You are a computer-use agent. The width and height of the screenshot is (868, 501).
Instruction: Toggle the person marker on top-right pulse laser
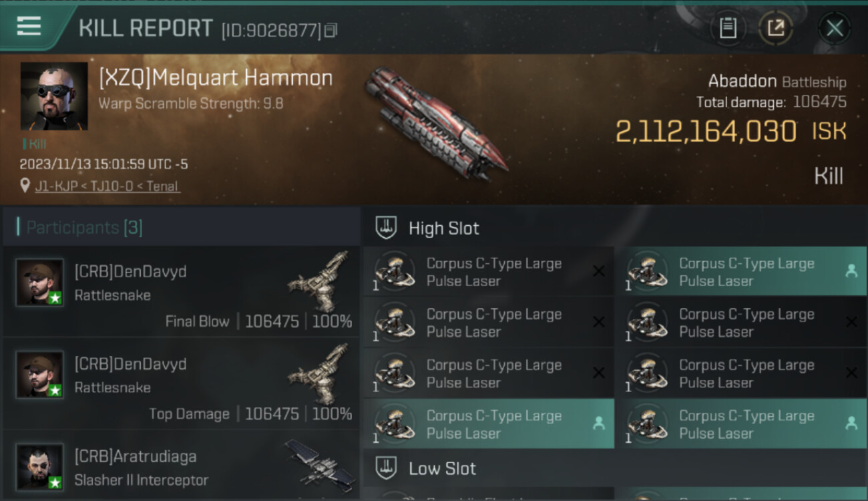click(851, 271)
